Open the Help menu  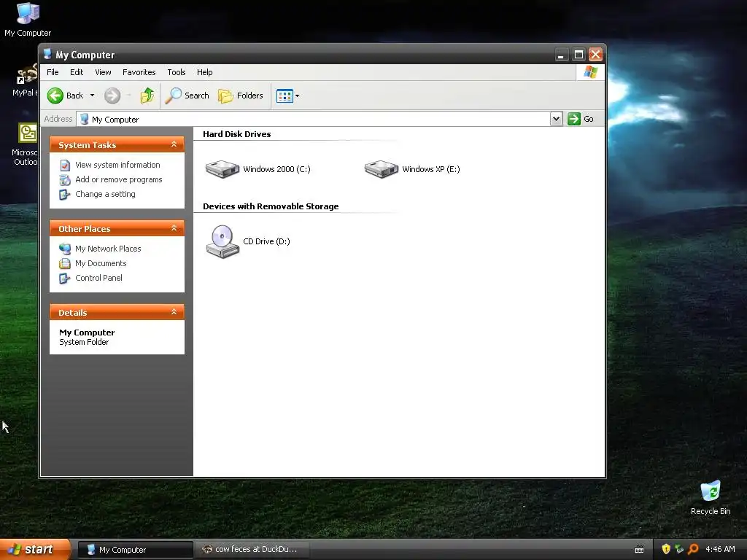(x=205, y=72)
